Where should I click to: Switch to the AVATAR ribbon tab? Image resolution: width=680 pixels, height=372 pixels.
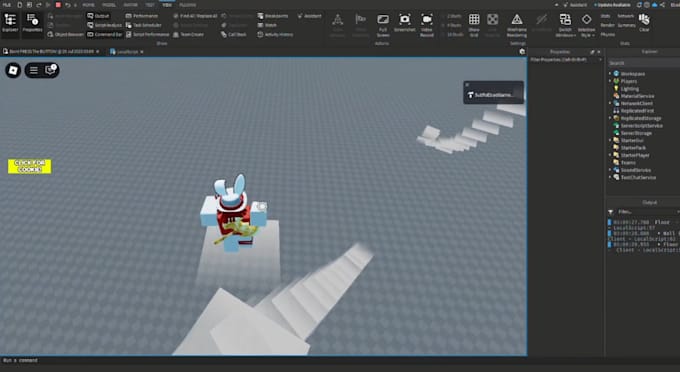[131, 5]
